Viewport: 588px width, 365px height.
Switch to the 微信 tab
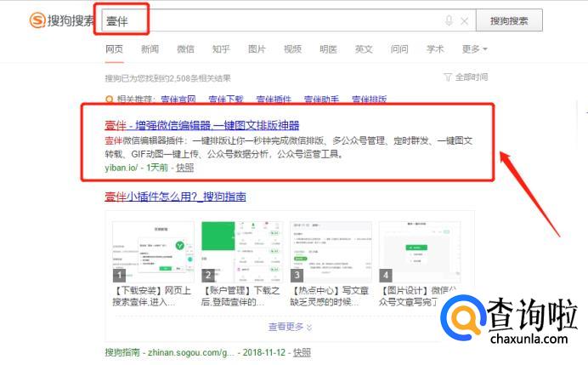click(185, 49)
